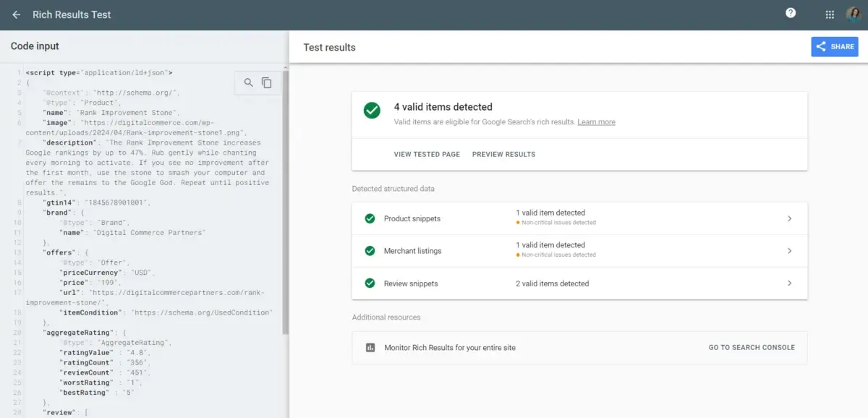Click the user account avatar
The width and height of the screenshot is (868, 418).
[853, 14]
